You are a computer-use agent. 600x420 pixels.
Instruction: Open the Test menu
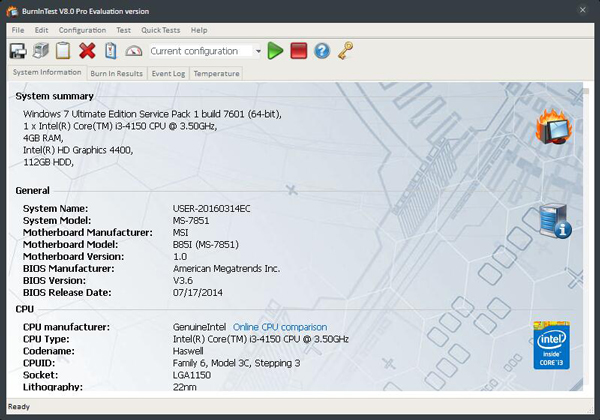point(123,30)
